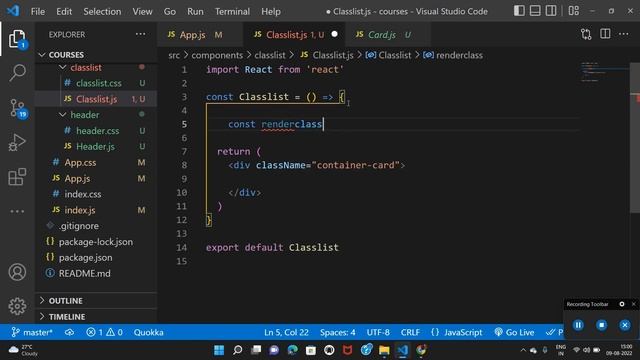This screenshot has width=640, height=360.
Task: Open the Selection menu
Action: coord(102,11)
